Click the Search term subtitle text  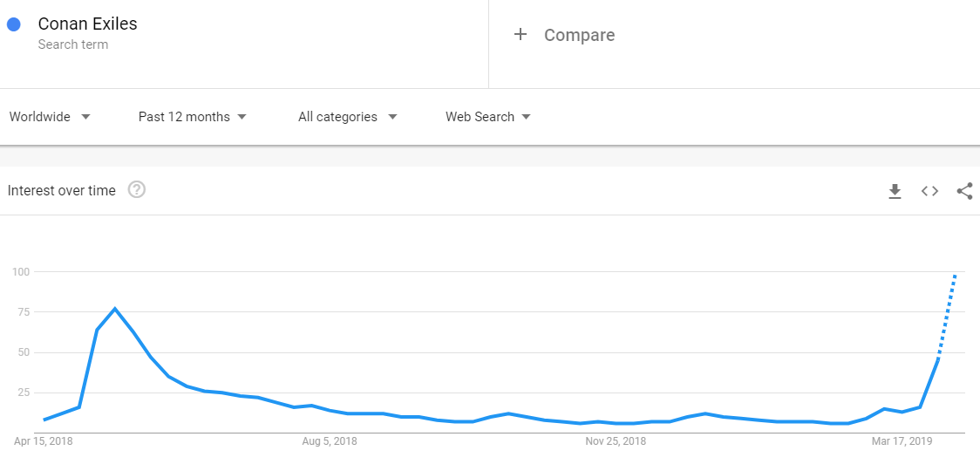coord(72,45)
